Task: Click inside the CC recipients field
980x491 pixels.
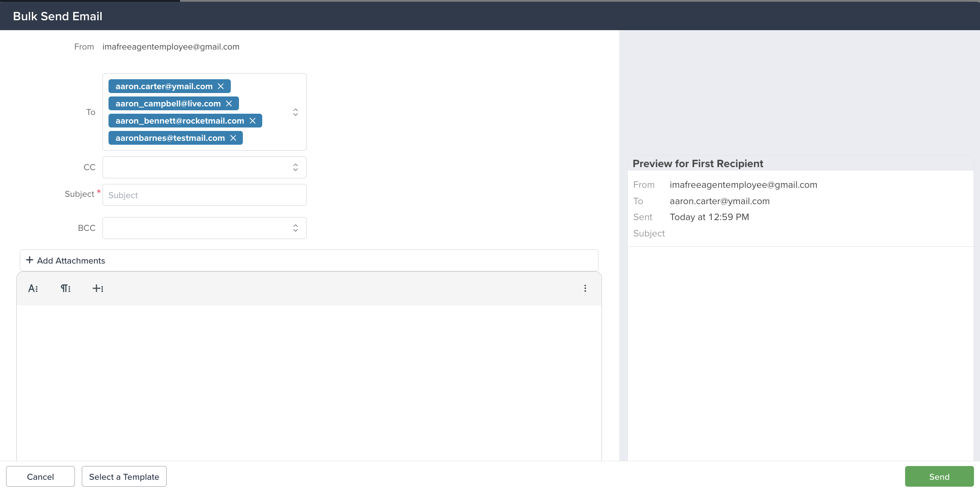Action: coord(205,167)
